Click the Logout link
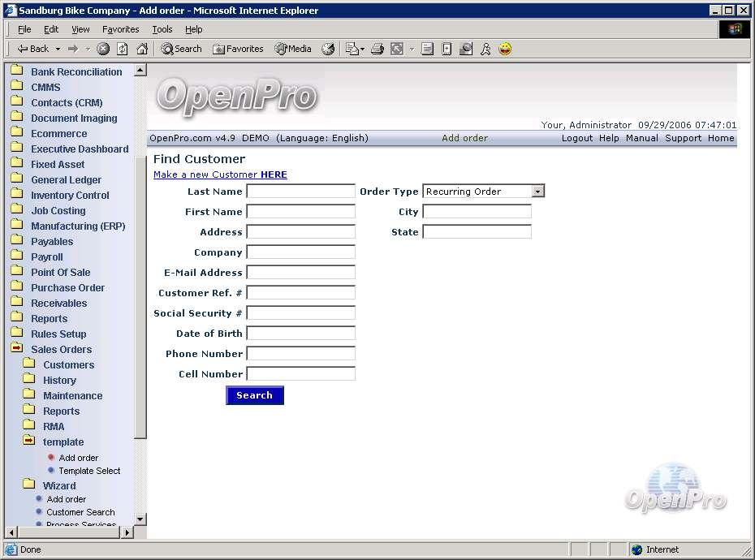 (576, 138)
